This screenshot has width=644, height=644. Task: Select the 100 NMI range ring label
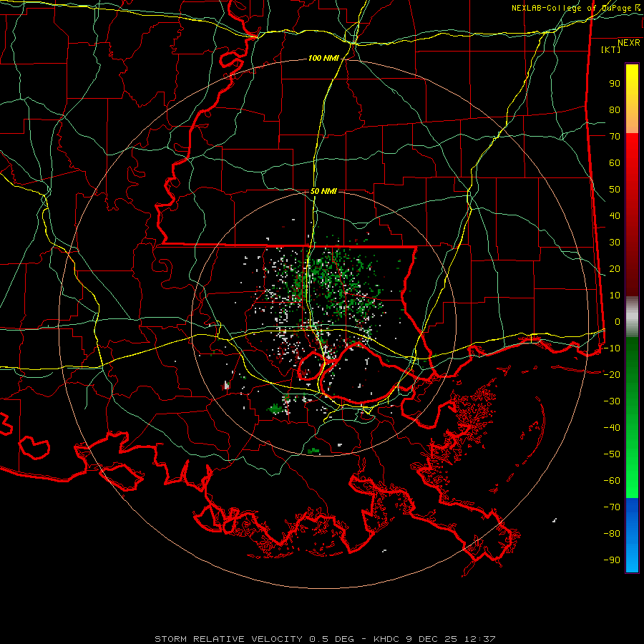pyautogui.click(x=323, y=59)
